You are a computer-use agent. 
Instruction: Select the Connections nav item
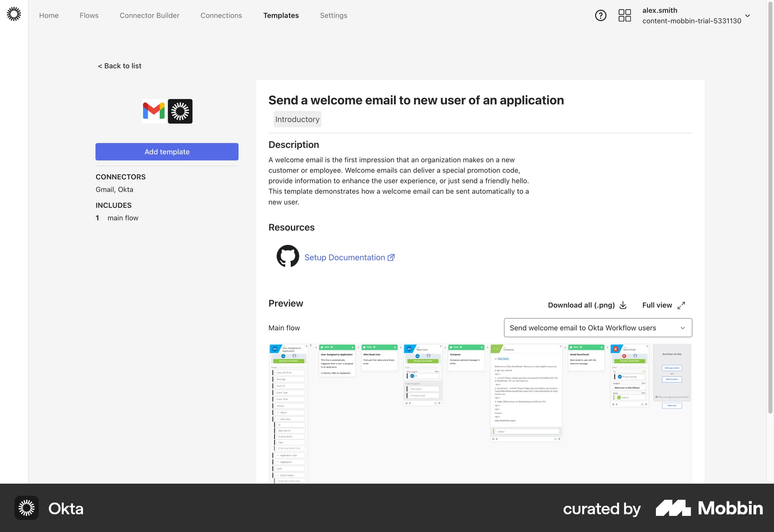(221, 15)
